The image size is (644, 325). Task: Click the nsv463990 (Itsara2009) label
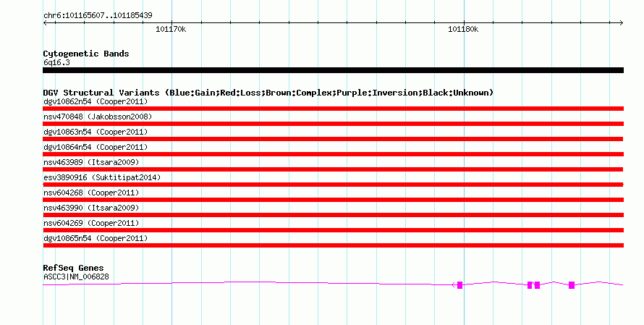click(91, 208)
